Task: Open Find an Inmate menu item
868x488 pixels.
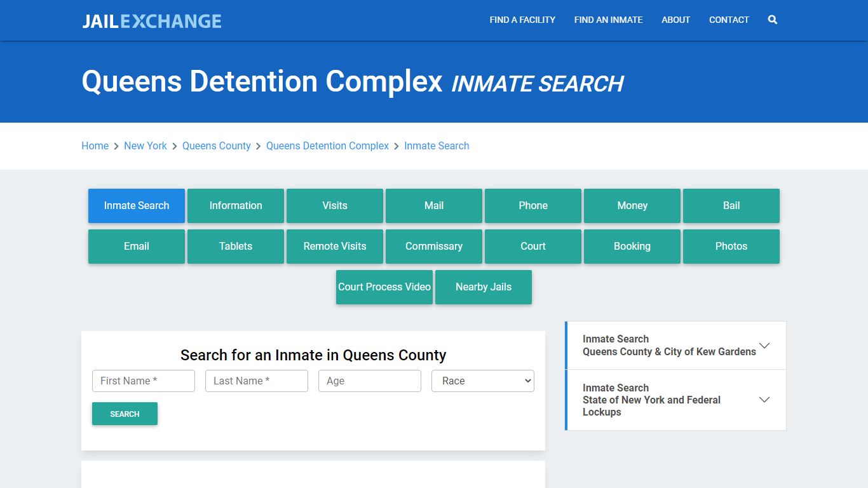Action: pos(608,20)
